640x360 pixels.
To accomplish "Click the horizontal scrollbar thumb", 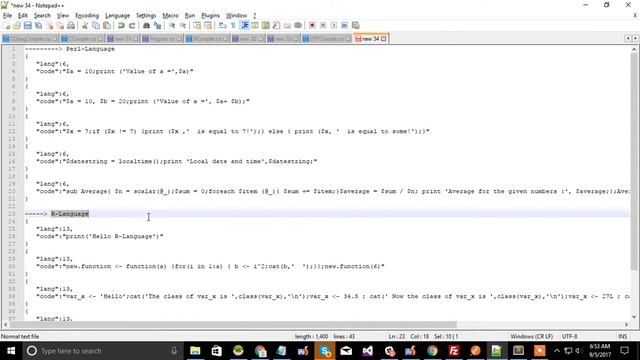I will click(x=233, y=324).
